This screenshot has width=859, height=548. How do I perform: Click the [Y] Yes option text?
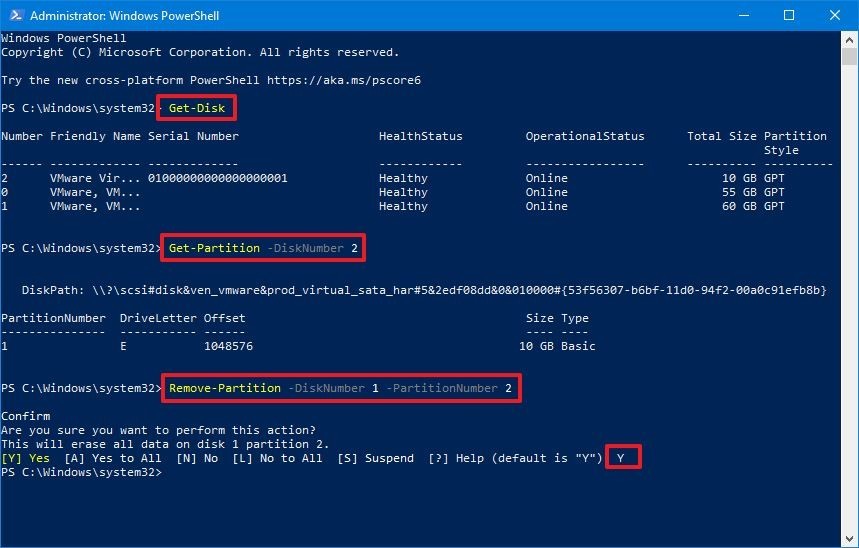[x=25, y=458]
